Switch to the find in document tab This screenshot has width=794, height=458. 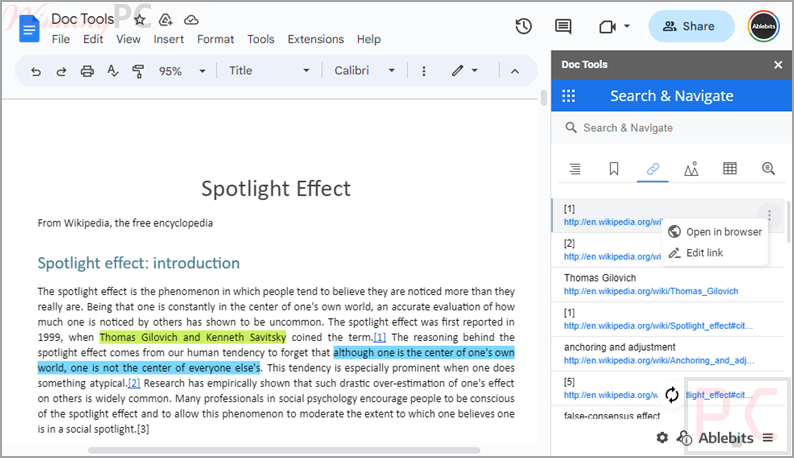click(x=768, y=169)
